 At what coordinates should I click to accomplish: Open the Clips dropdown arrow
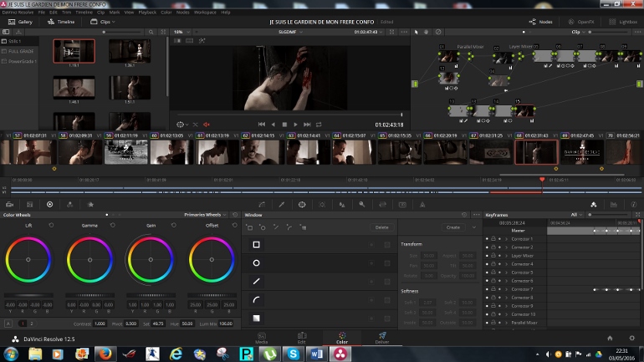pos(114,22)
